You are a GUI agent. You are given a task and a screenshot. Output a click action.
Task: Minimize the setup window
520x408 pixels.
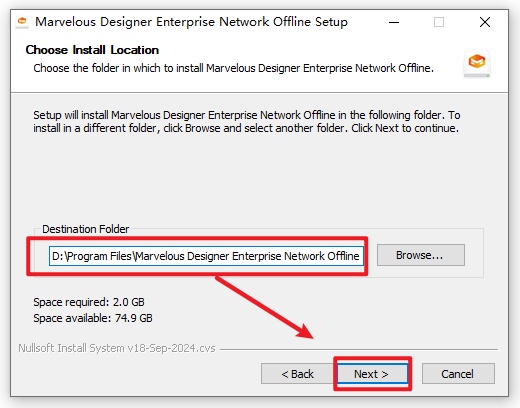(394, 22)
